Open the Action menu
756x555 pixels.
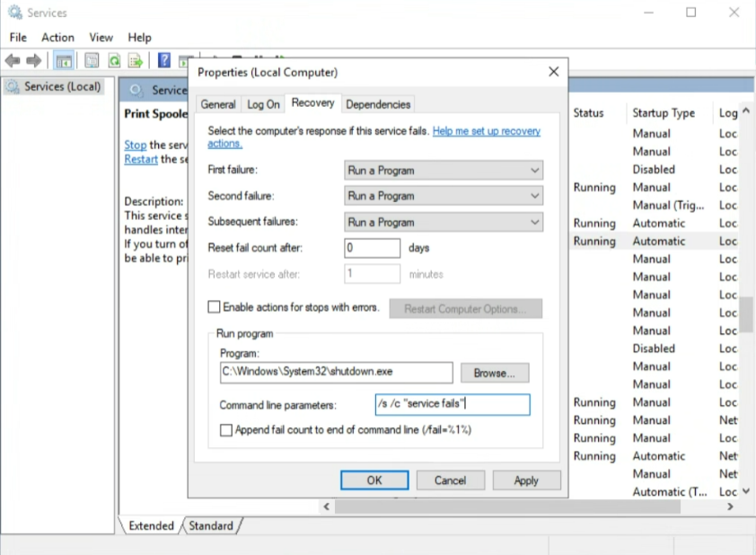pos(57,37)
